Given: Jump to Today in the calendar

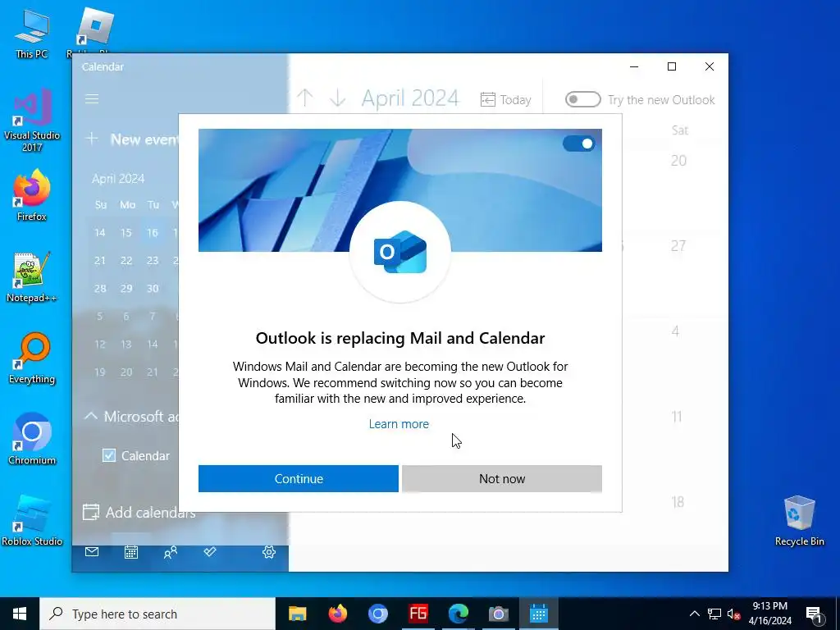Looking at the screenshot, I should click(505, 99).
